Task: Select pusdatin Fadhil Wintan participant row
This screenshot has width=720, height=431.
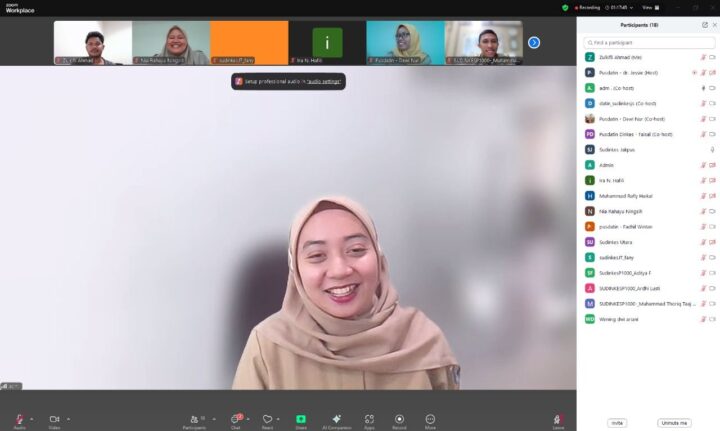Action: point(649,227)
